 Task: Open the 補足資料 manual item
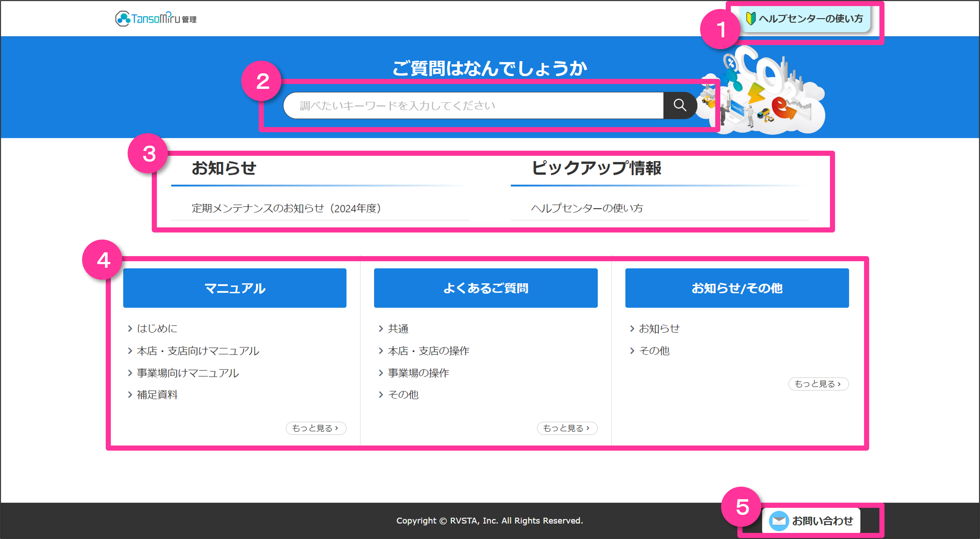tap(157, 395)
